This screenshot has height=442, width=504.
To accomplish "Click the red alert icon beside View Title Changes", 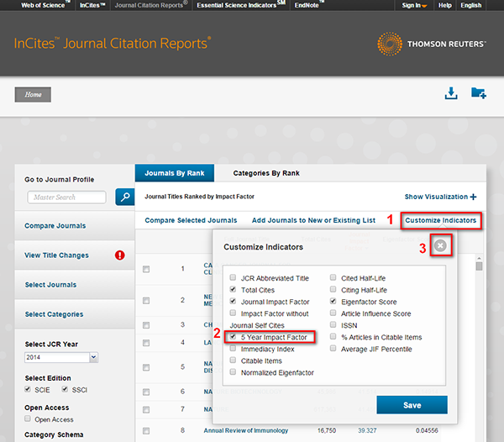I will point(120,255).
